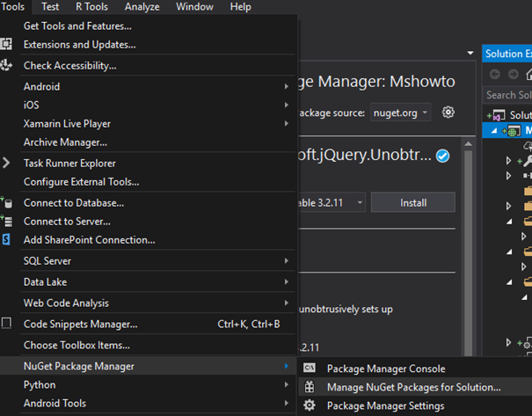
Task: Choose Connect to Server
Action: 149,222
